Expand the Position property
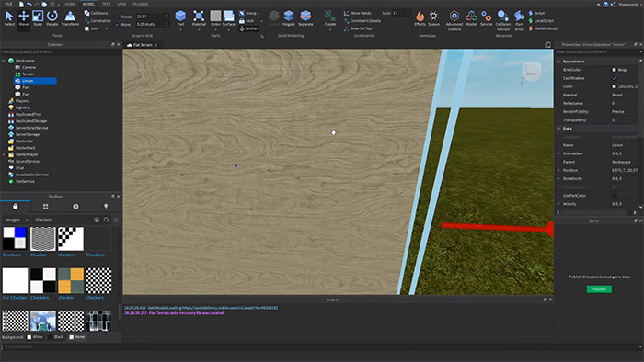644x362 pixels. 558,170
